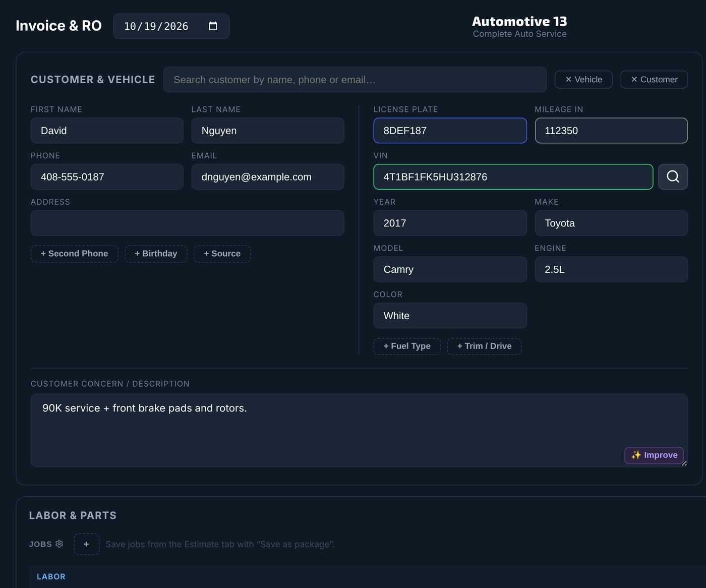The image size is (706, 588).
Task: Click the description textarea resize handle
Action: (x=684, y=463)
